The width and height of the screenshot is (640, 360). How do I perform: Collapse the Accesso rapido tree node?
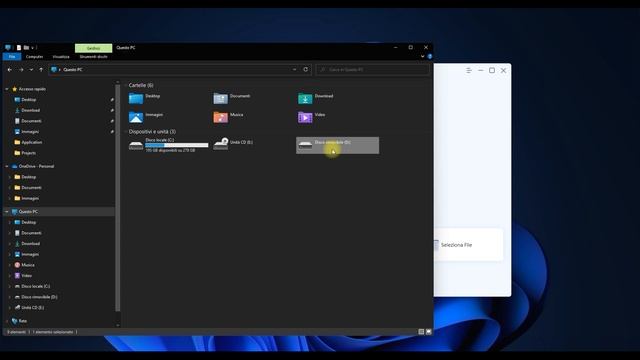pos(7,89)
